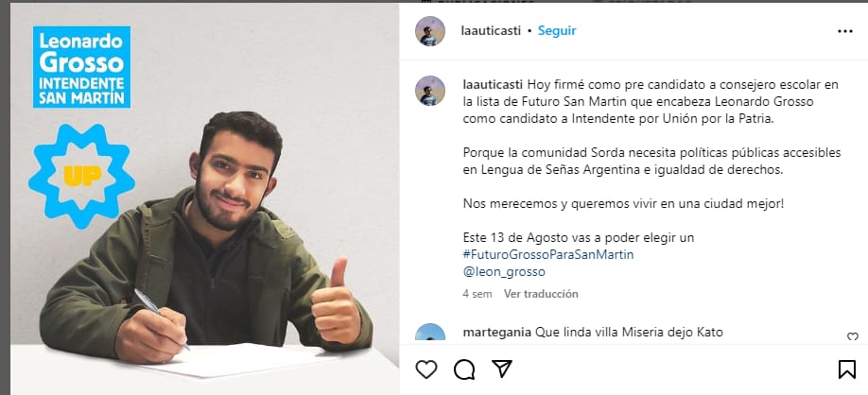Click the 4 sem post timestamp
The width and height of the screenshot is (868, 395).
tap(477, 294)
